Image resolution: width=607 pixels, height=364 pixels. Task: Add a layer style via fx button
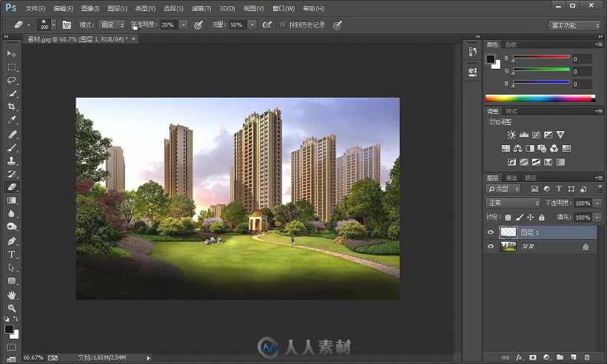(x=519, y=357)
